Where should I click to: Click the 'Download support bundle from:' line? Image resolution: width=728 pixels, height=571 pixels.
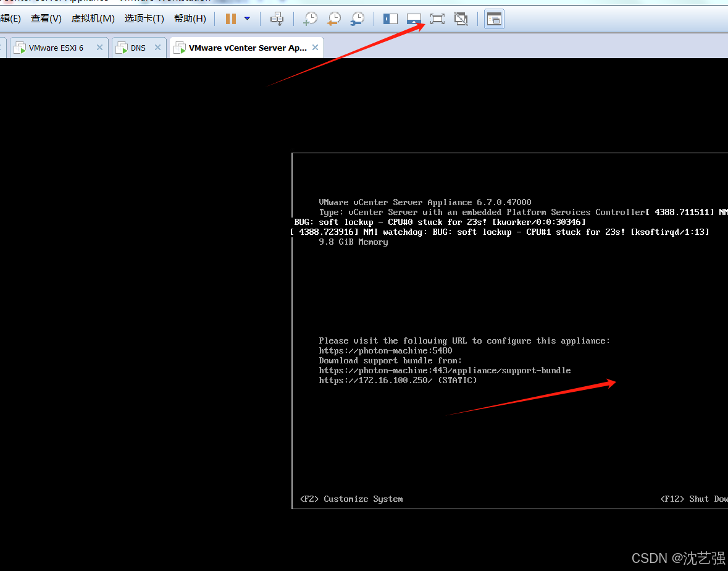pos(390,360)
